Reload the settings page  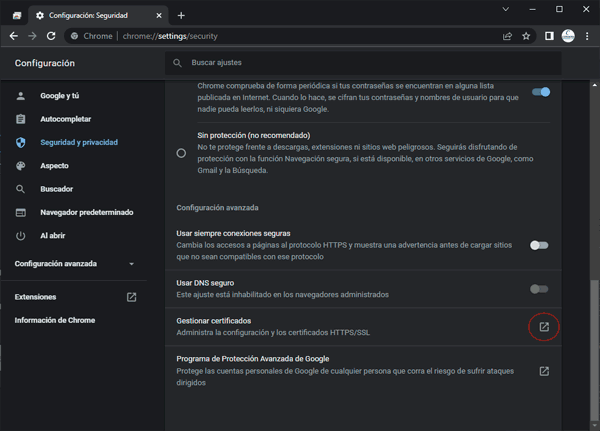(x=51, y=36)
